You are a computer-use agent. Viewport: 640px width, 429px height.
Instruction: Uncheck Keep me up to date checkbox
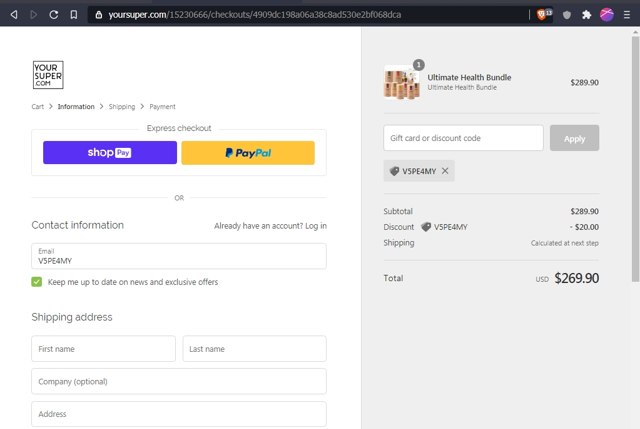click(37, 282)
